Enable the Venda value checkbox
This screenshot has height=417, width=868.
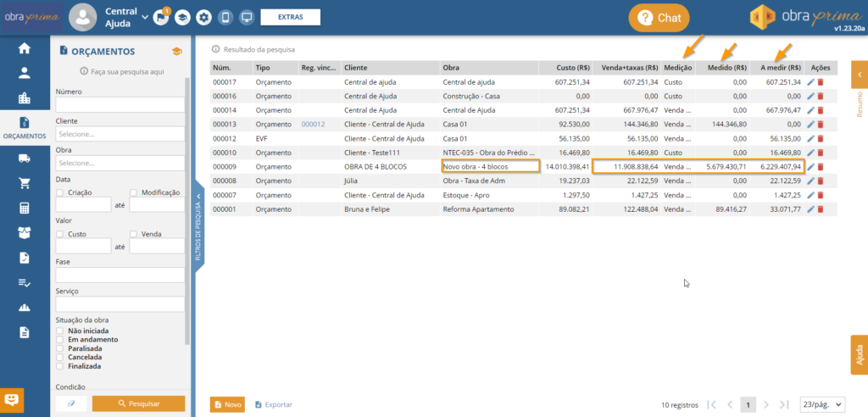[x=133, y=234]
